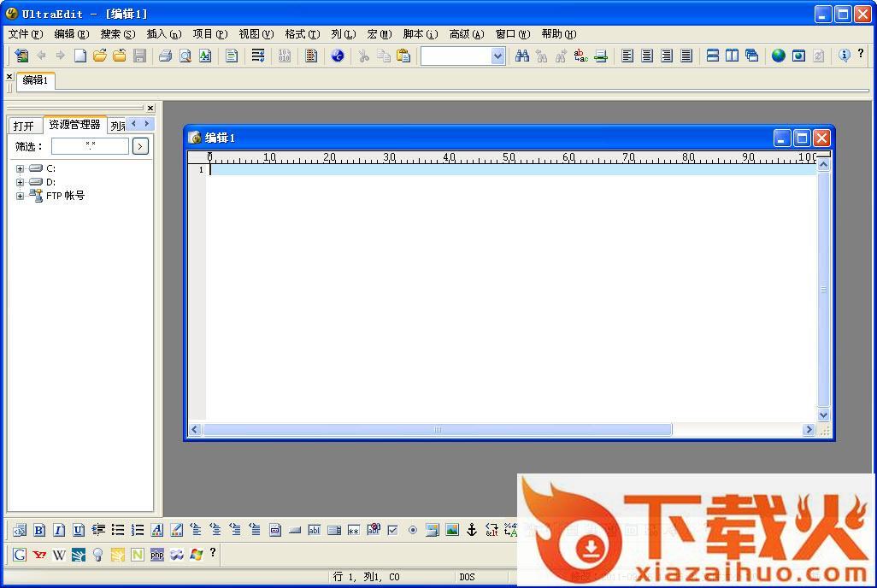Click the Print icon in toolbar
The image size is (877, 588).
point(165,56)
